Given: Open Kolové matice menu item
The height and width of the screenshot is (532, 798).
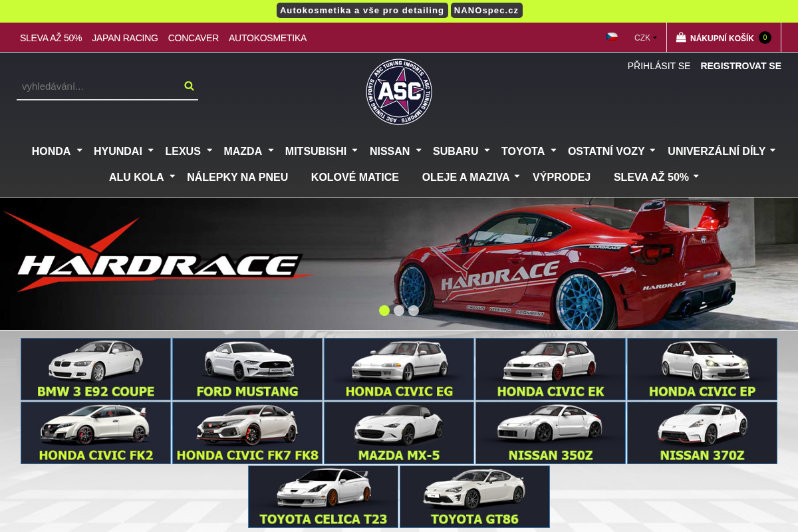Looking at the screenshot, I should click(355, 177).
